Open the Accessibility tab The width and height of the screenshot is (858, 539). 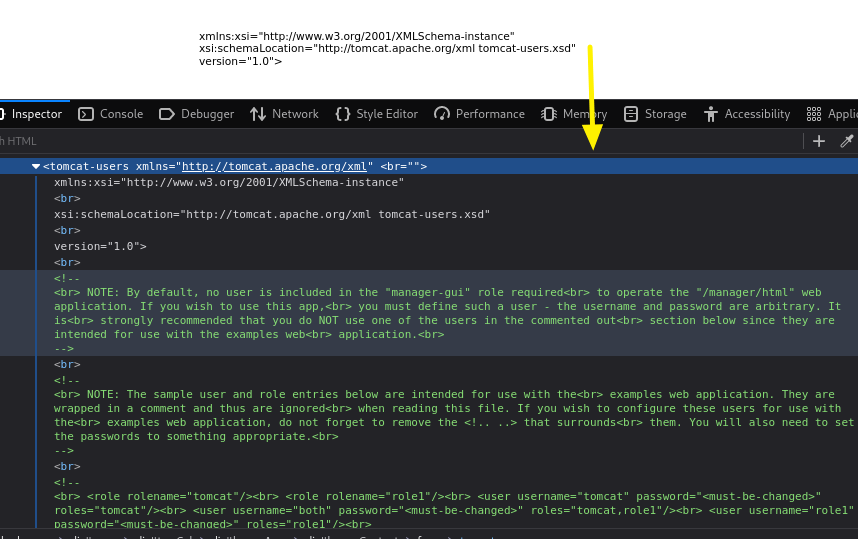tap(747, 114)
